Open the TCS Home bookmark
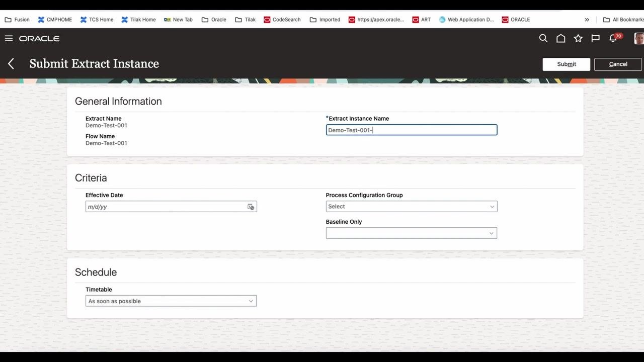This screenshot has height=362, width=644. click(x=97, y=20)
